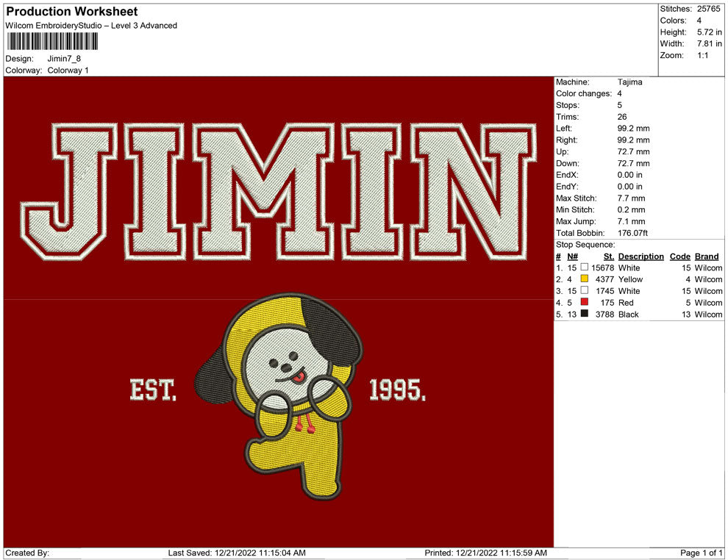Click the 'Wilcom EmbroideryStudio – Level 3 Advanced' line
This screenshot has width=728, height=560.
(x=91, y=26)
